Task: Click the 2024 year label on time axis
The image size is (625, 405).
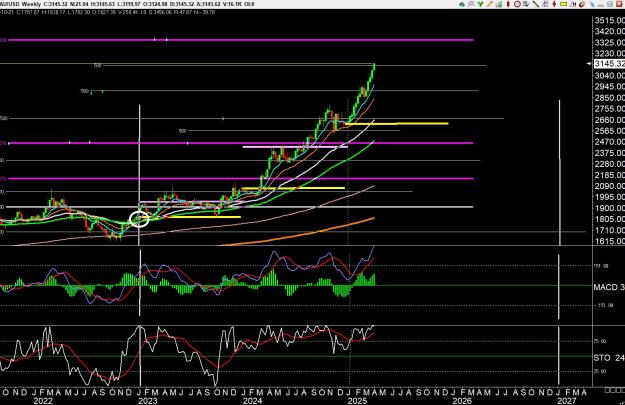Action: point(253,401)
